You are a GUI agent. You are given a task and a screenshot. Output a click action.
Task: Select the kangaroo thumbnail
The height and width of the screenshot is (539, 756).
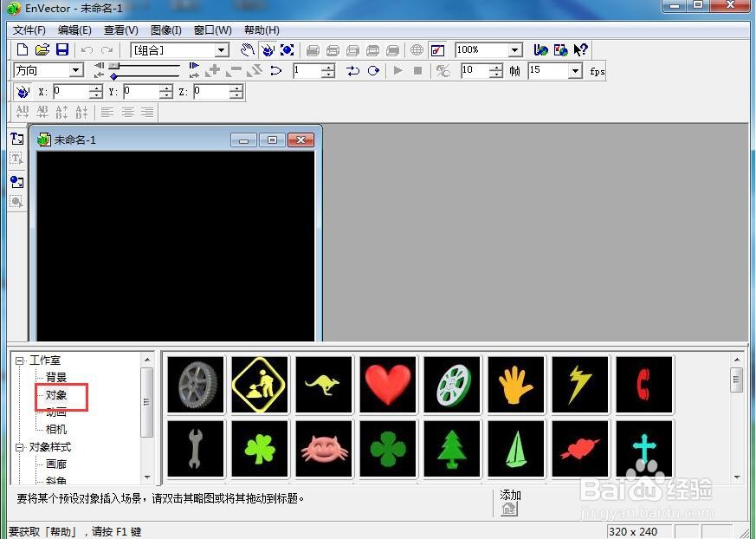point(324,385)
